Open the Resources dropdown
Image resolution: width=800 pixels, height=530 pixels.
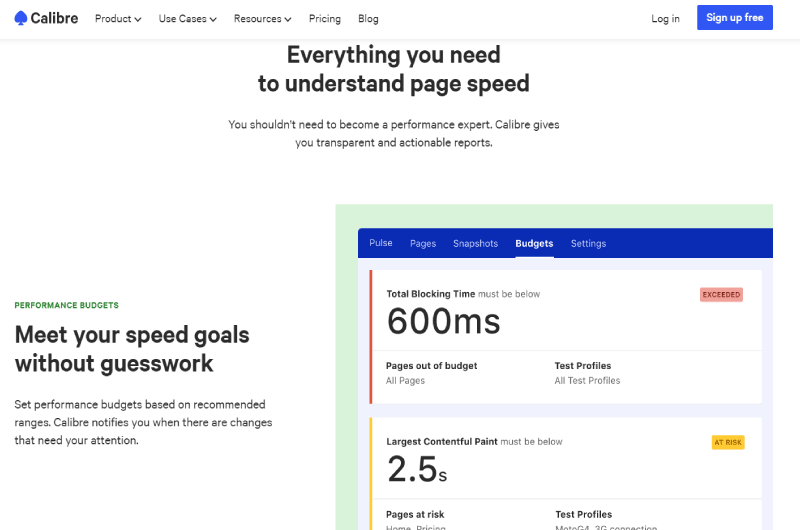[262, 19]
